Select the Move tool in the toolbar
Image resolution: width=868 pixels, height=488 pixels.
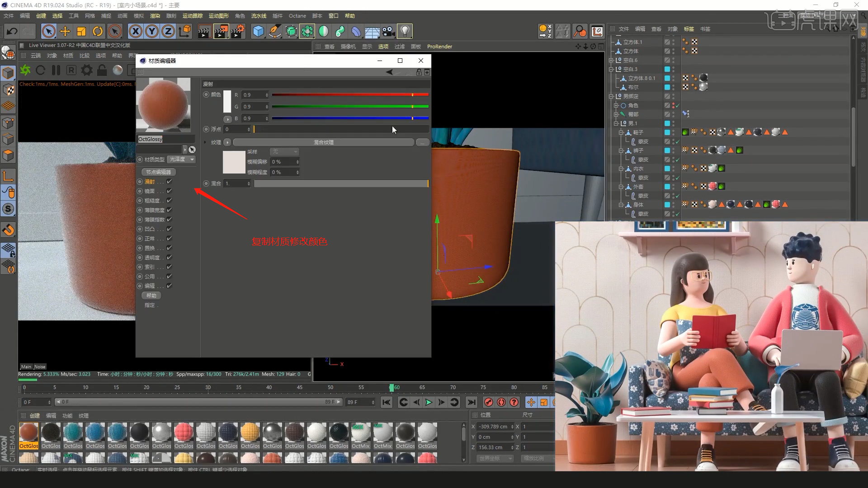[x=65, y=31]
